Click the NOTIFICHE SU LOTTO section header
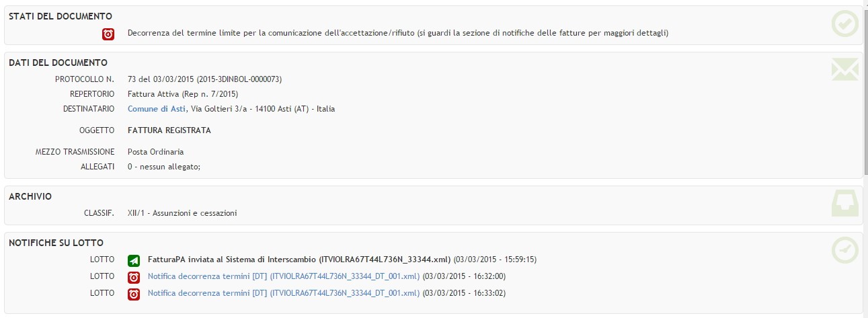 point(56,243)
